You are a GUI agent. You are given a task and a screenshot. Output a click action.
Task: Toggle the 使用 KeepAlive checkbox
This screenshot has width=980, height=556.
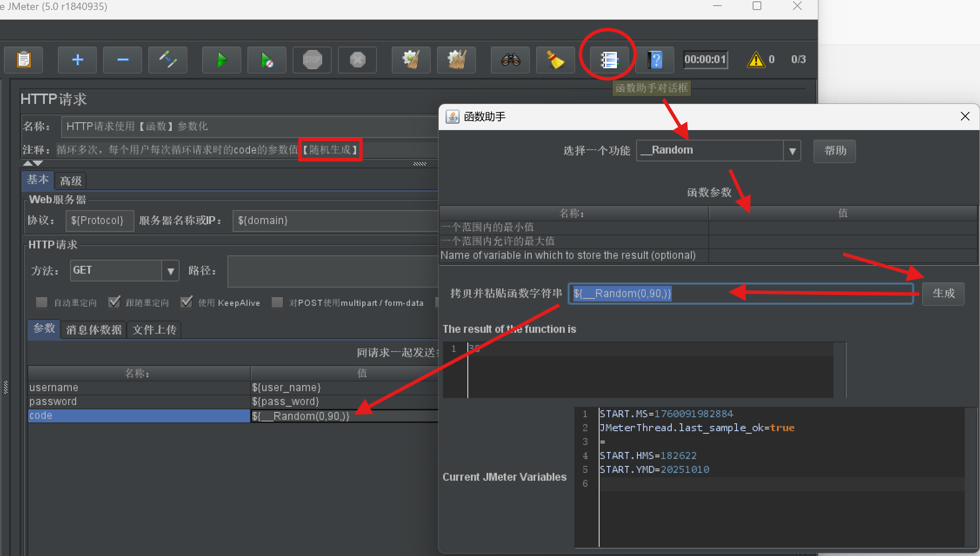click(187, 302)
